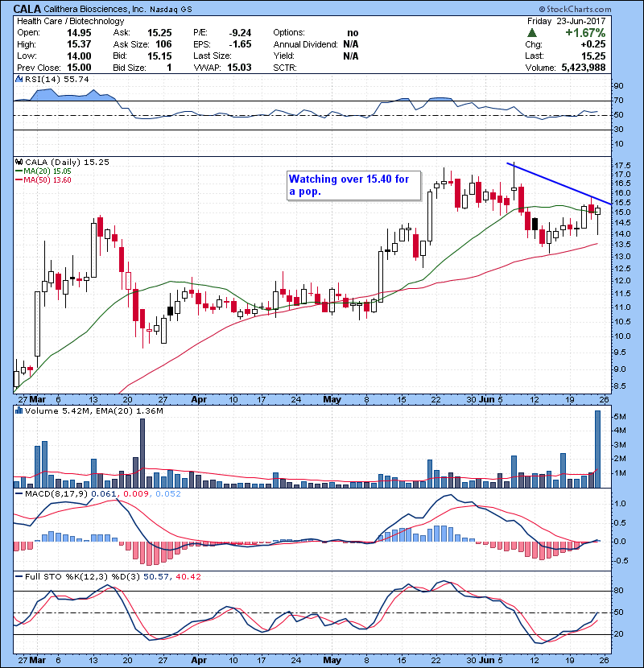This screenshot has width=644, height=668.
Task: Click the Calithera Biosciences, Inc. company name
Action: (94, 9)
